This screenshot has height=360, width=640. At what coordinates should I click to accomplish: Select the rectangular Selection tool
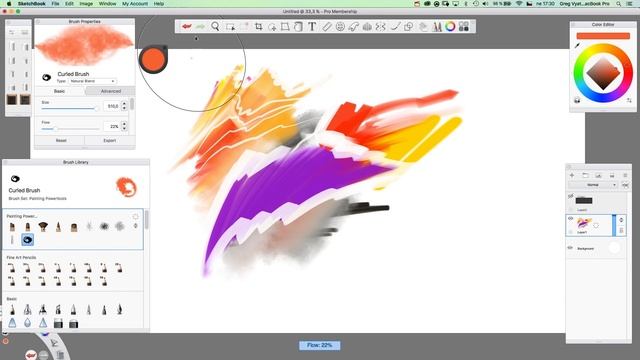pyautogui.click(x=230, y=27)
